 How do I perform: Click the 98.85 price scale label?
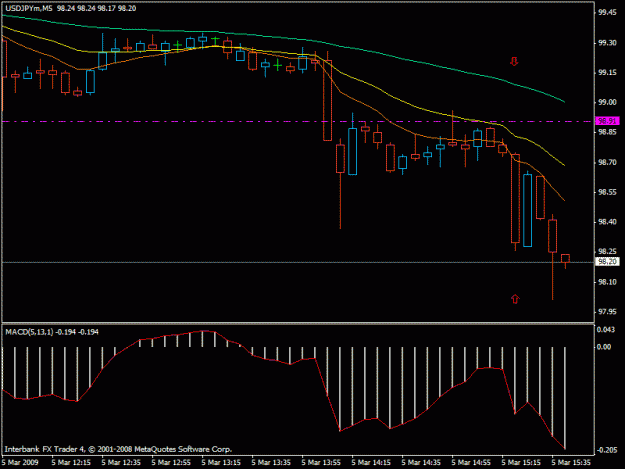click(607, 132)
